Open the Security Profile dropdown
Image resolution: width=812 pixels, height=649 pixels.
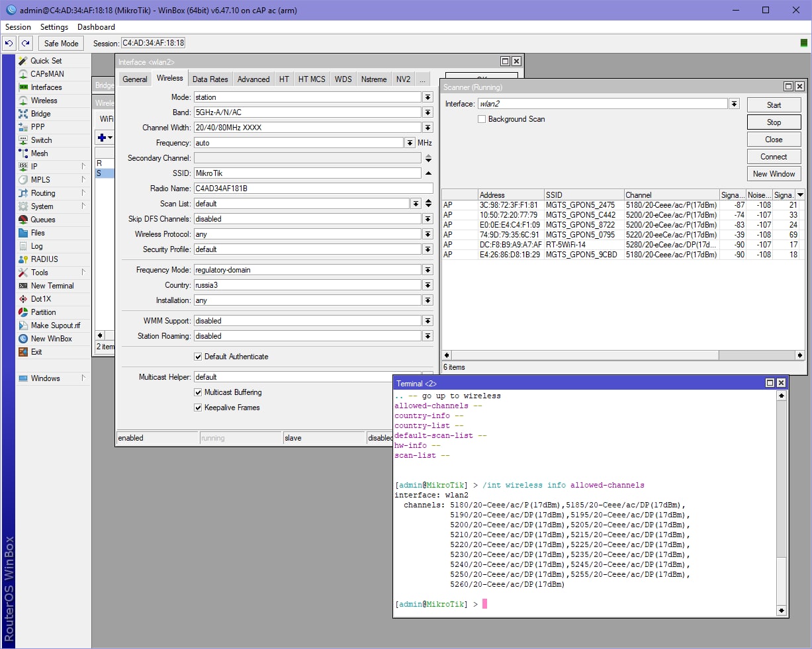428,249
